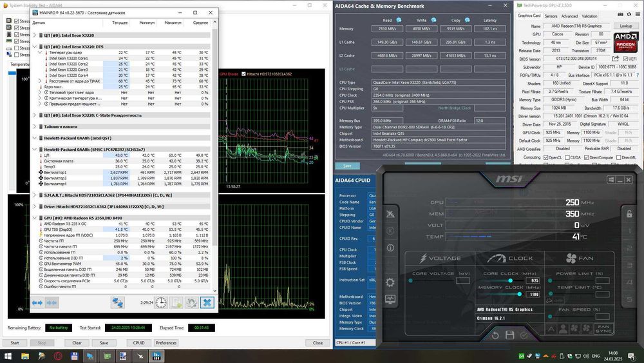Image resolution: width=644 pixels, height=363 pixels.
Task: Expand first Intel Xeon X3220 group
Action: (x=35, y=35)
